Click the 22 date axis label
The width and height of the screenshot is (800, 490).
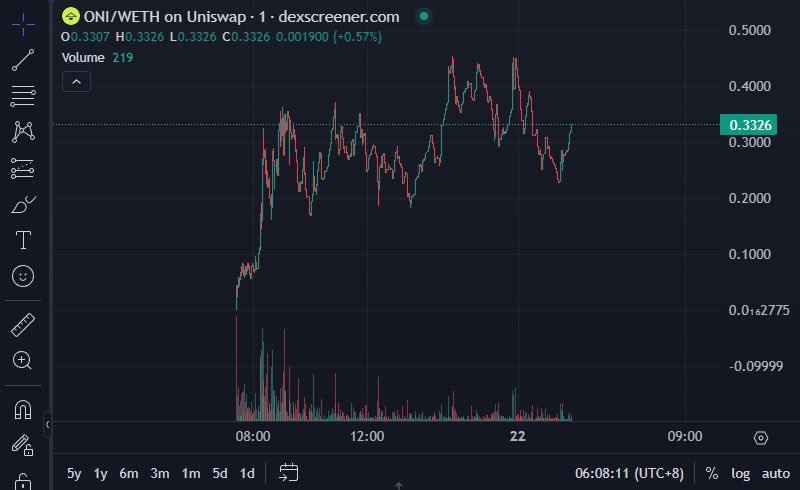click(x=518, y=436)
